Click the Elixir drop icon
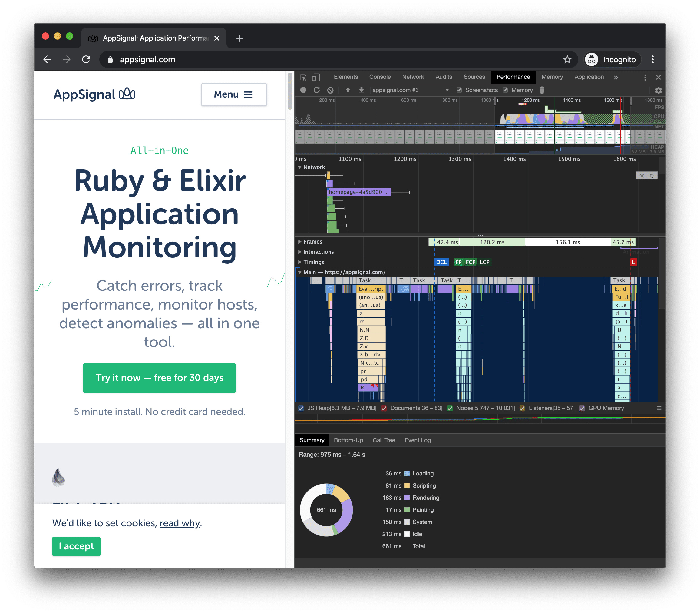 pos(58,477)
